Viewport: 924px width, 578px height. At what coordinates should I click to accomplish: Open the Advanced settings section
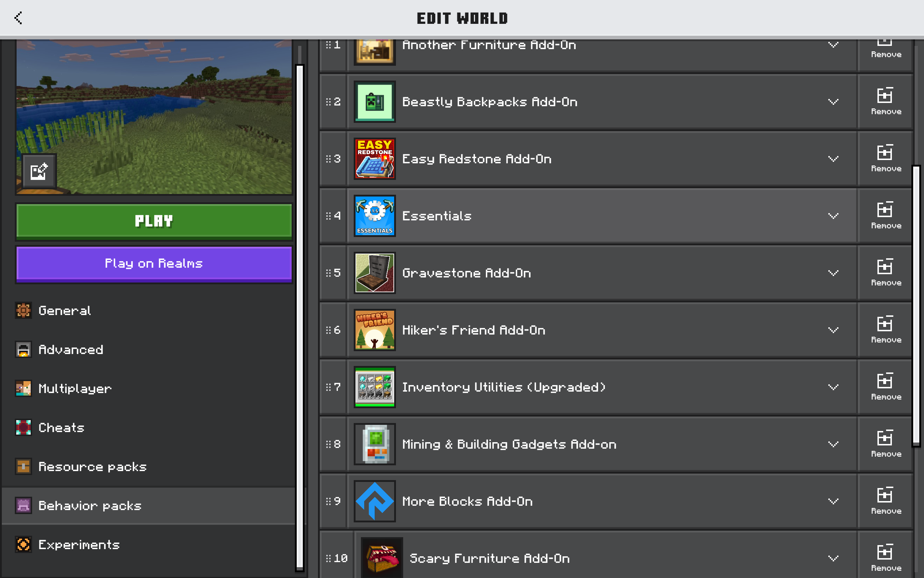(148, 349)
